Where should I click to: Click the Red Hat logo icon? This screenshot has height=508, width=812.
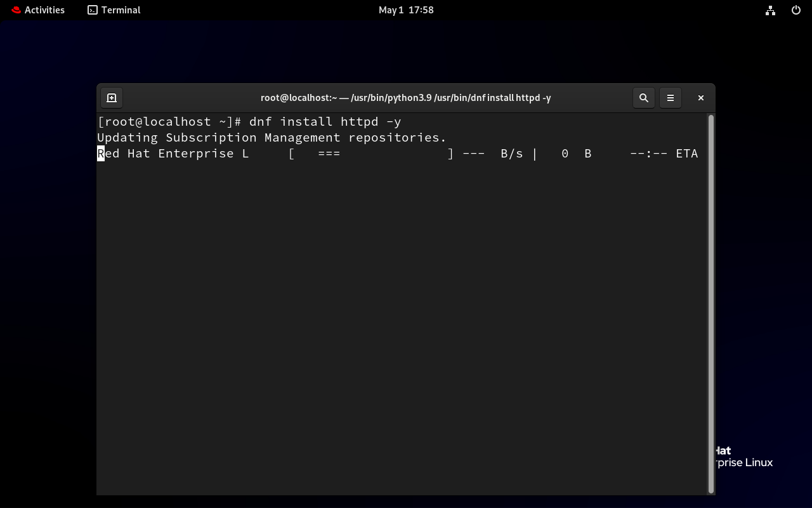[16, 10]
